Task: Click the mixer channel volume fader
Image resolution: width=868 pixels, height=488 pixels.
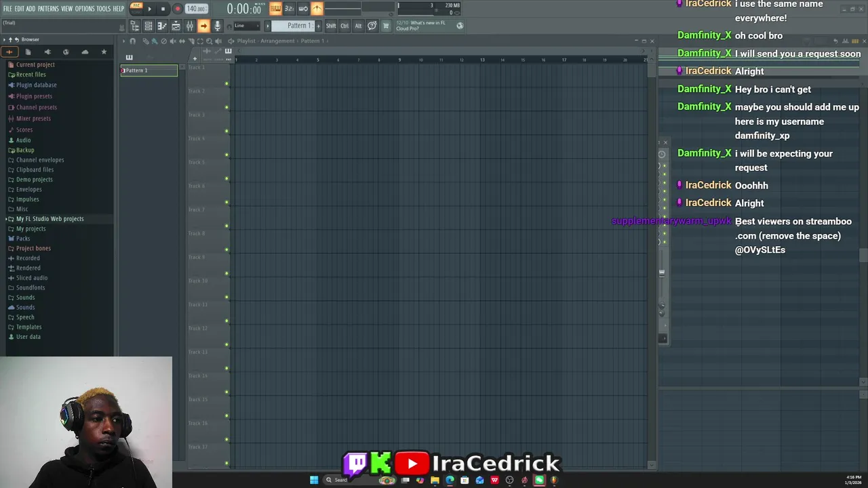Action: click(662, 272)
